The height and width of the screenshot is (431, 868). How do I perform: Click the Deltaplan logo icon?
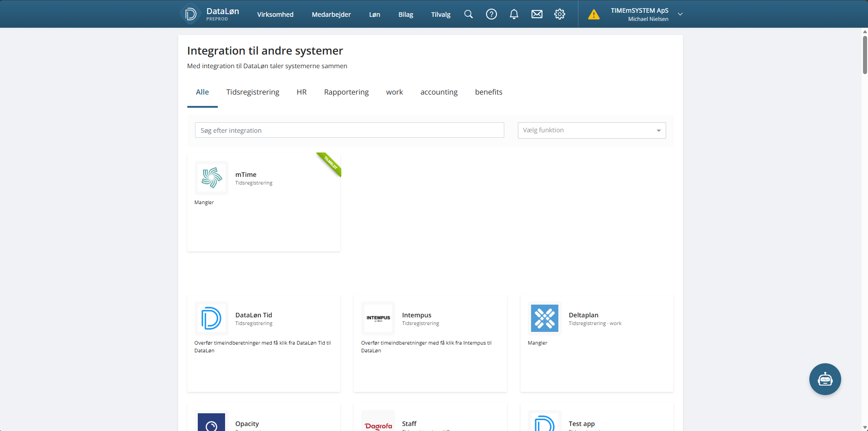[x=545, y=318]
